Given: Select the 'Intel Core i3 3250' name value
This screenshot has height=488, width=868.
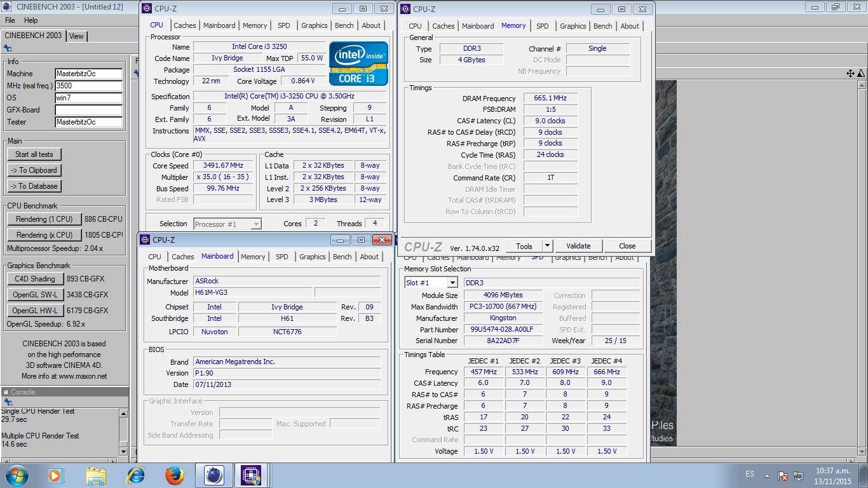Looking at the screenshot, I should [x=258, y=47].
